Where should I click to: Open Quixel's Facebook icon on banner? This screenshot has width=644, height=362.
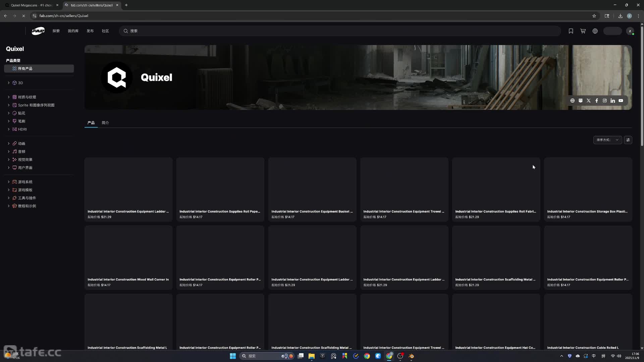pyautogui.click(x=597, y=101)
